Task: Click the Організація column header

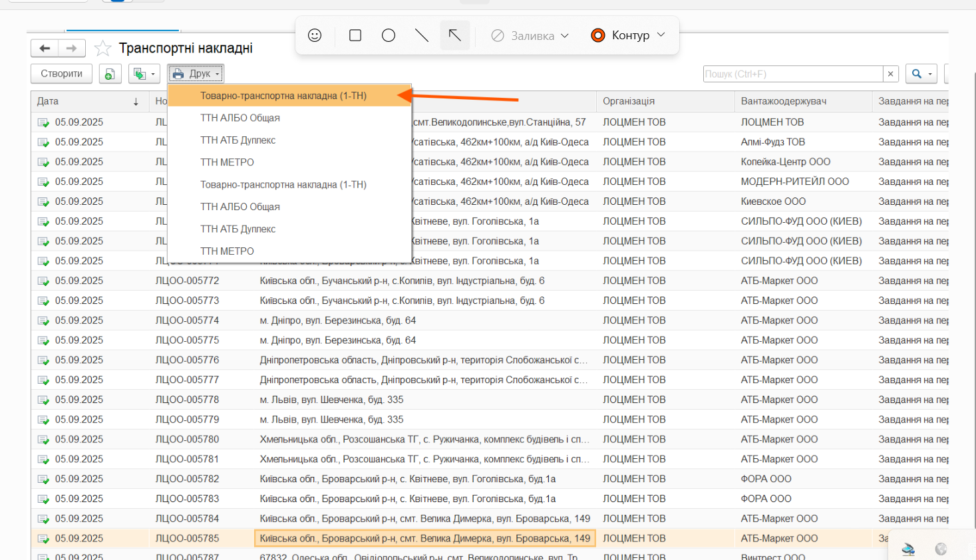Action: [665, 101]
